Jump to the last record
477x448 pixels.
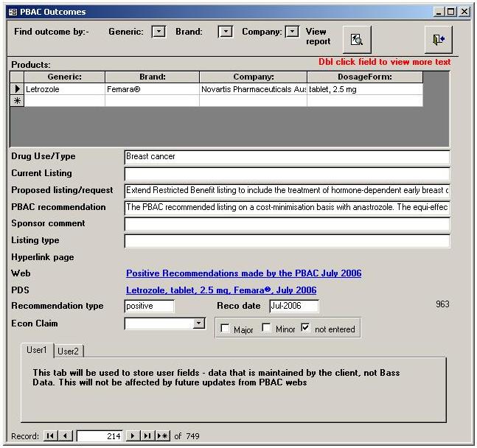click(147, 436)
